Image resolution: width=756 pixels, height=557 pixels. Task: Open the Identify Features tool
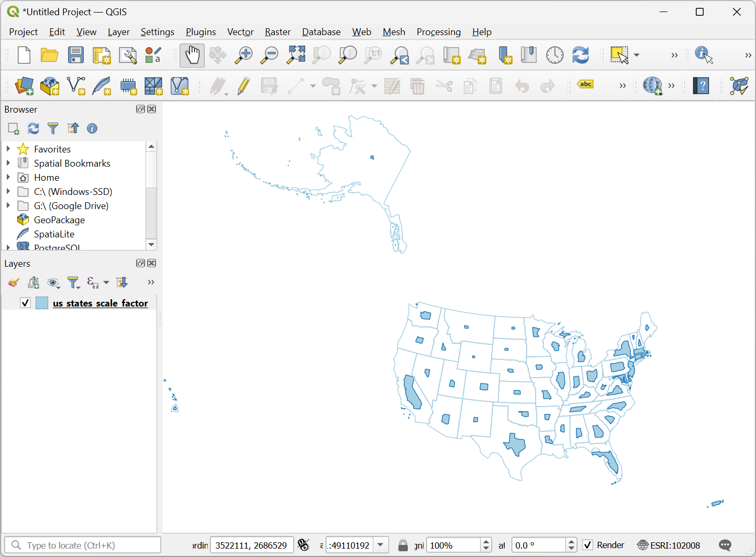pos(703,55)
